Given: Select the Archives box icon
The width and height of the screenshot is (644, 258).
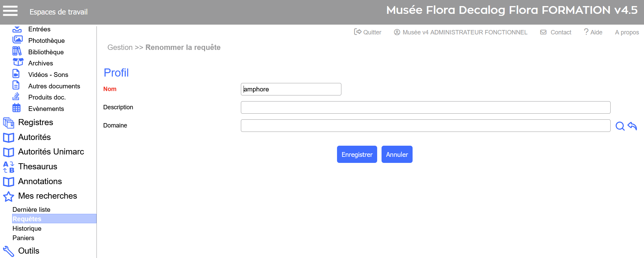Looking at the screenshot, I should pos(18,62).
